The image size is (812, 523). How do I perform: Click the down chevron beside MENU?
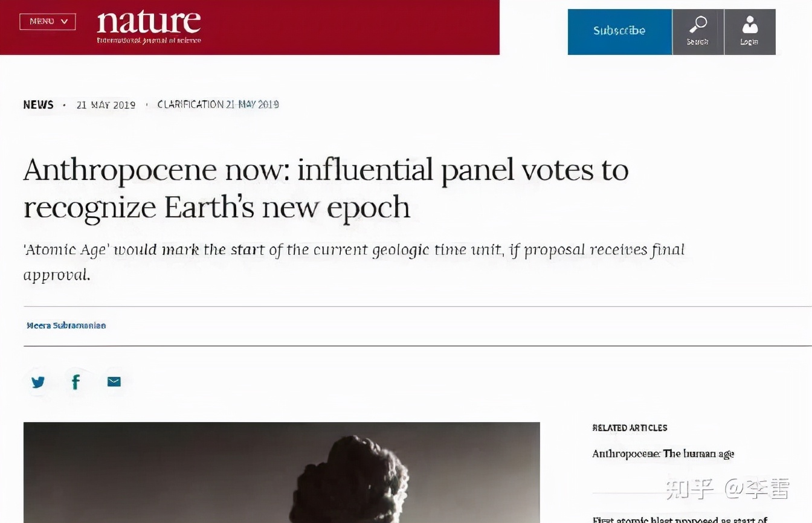pos(65,22)
